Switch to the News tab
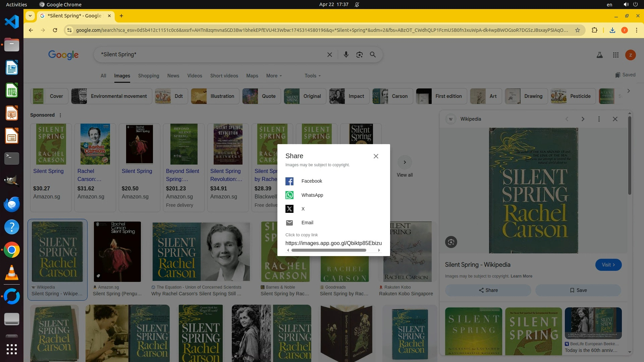 [x=173, y=76]
